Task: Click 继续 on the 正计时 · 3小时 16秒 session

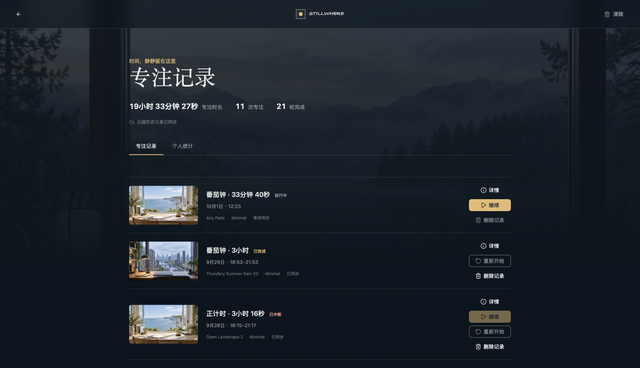Action: click(x=490, y=317)
